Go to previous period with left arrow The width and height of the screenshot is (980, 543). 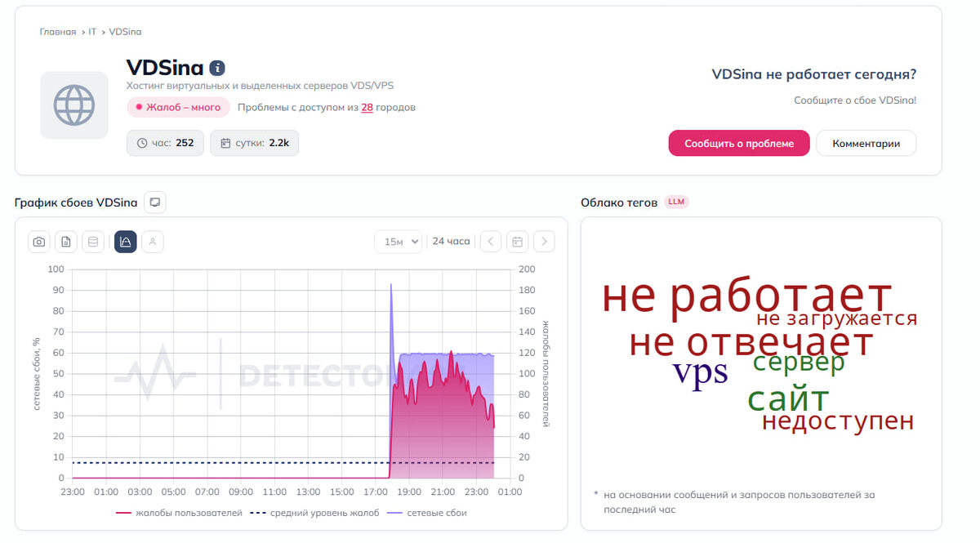coord(491,242)
